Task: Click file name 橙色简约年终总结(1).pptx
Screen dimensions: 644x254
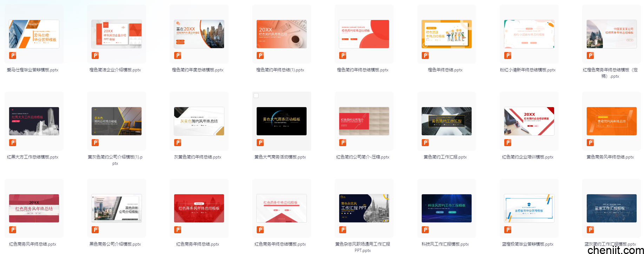Action: coord(280,70)
